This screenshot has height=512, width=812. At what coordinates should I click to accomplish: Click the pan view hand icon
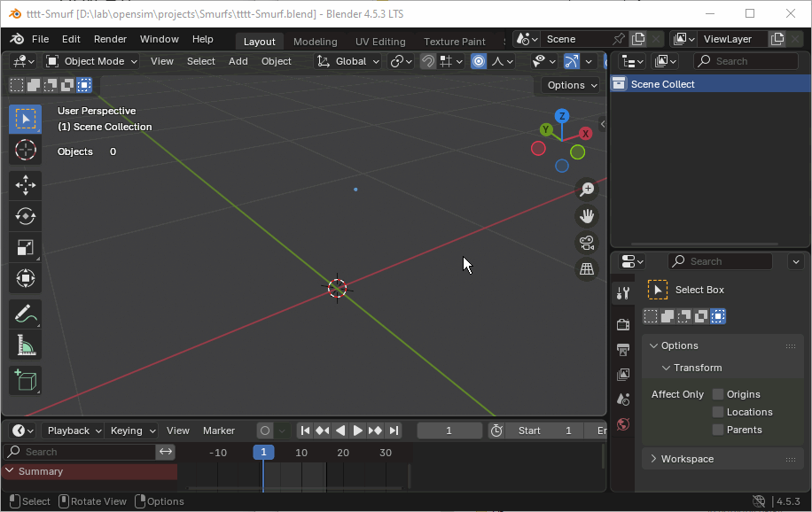pos(587,216)
